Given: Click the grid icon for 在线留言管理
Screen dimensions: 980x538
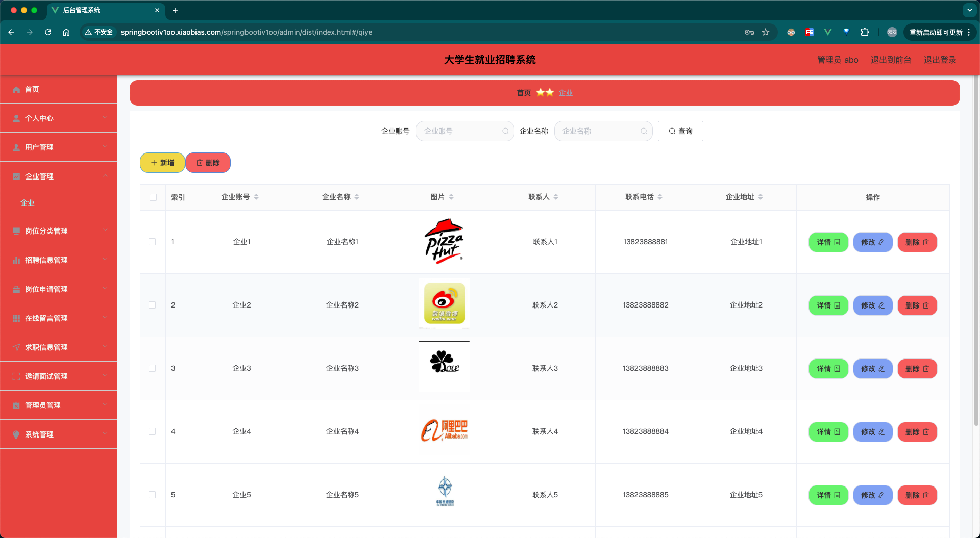Looking at the screenshot, I should point(16,318).
